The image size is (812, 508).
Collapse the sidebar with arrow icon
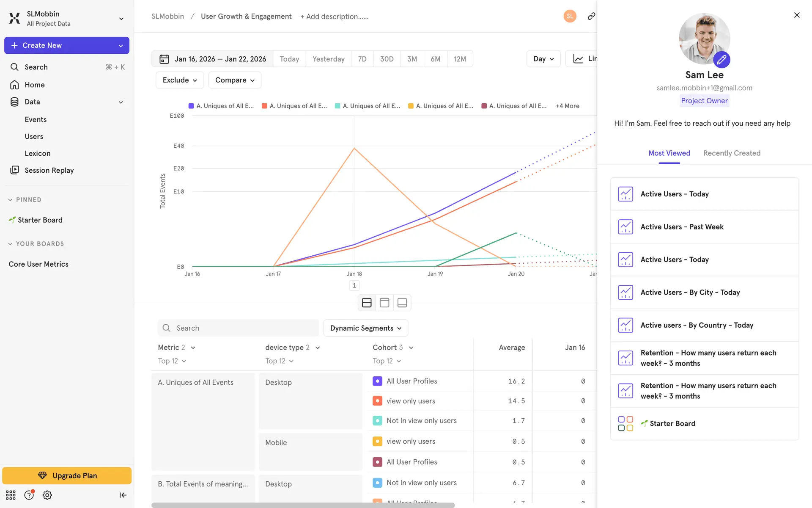pos(123,495)
